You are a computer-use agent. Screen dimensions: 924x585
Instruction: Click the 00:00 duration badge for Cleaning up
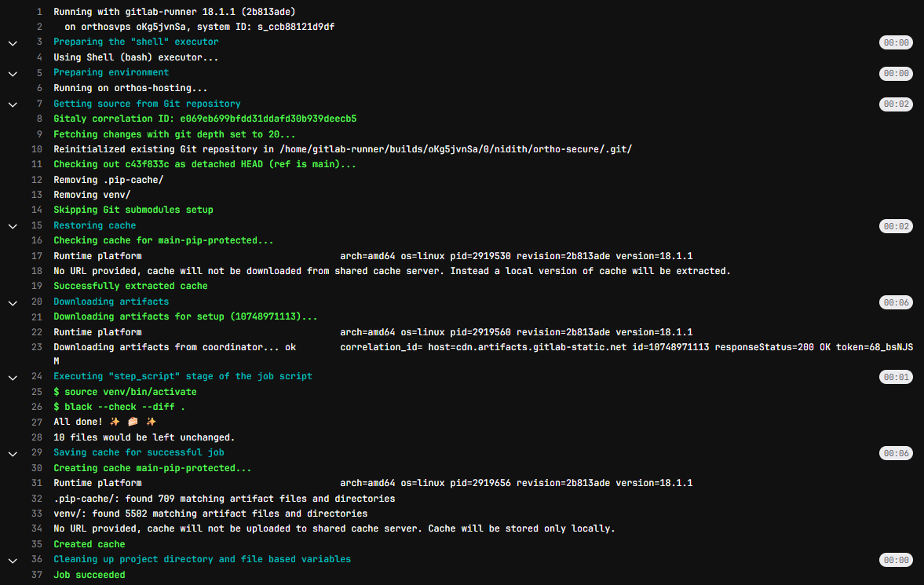click(x=896, y=560)
